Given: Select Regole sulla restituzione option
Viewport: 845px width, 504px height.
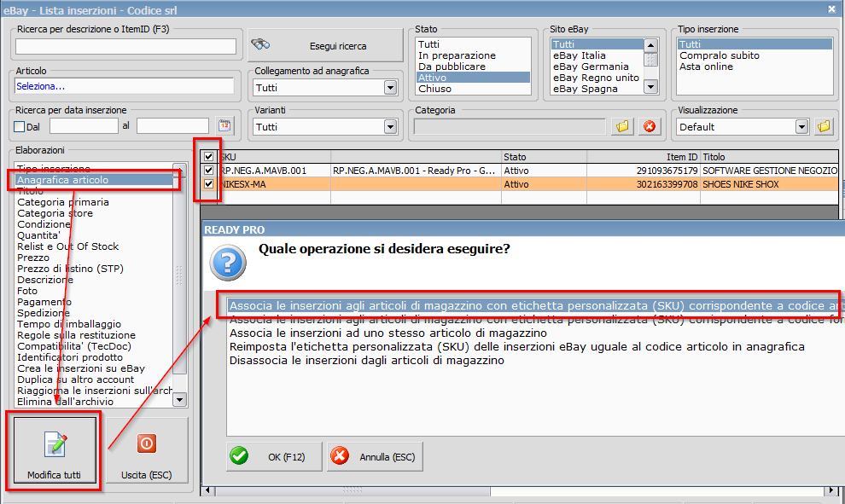Looking at the screenshot, I should click(x=94, y=335).
